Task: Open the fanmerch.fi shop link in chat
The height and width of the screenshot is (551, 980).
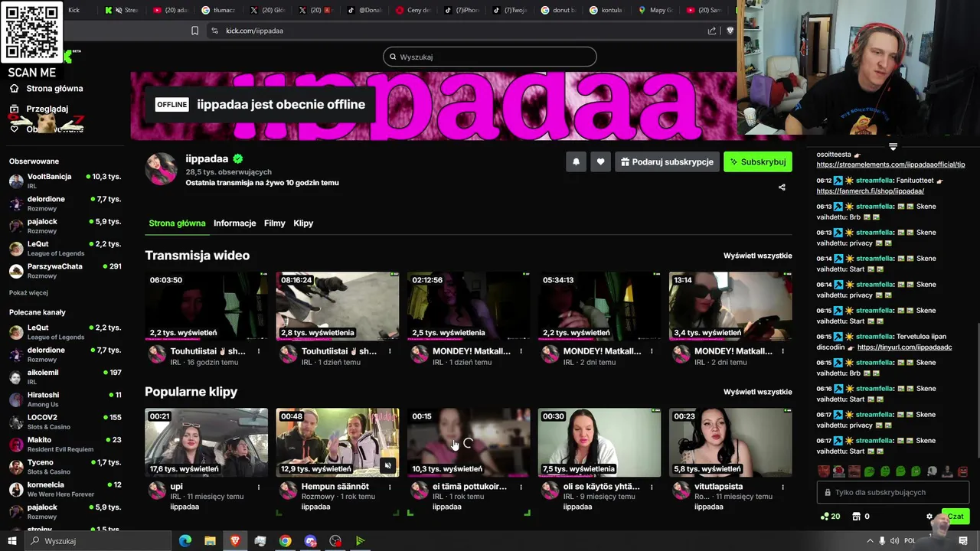Action: pos(870,191)
